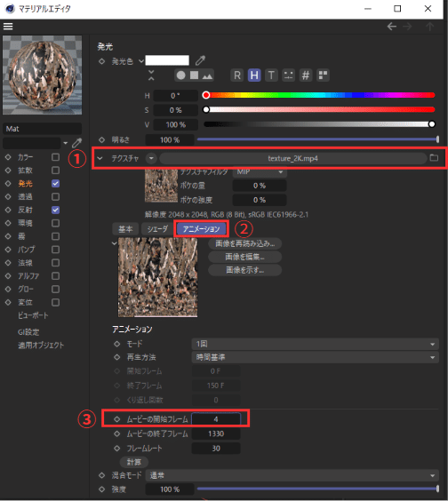Screen dimensions: 448x501
Task: Disable the 発光 channel checkbox
Action: [x=55, y=183]
